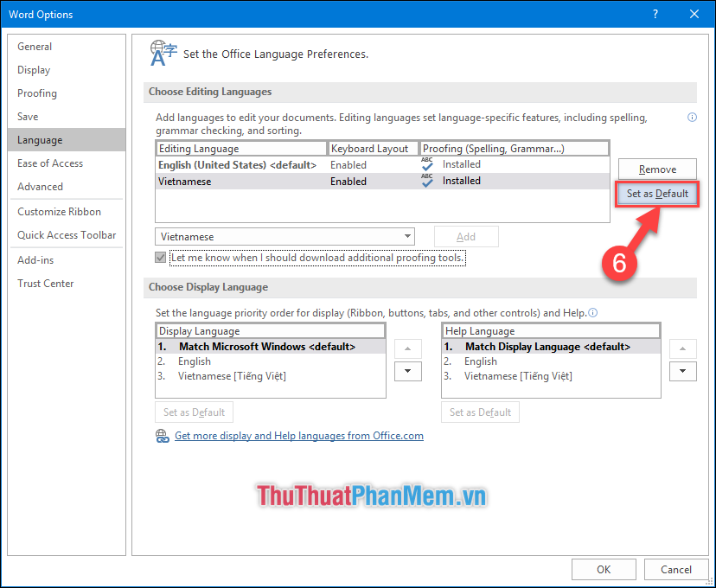
Task: Click the Editing Language column header
Action: click(x=241, y=149)
